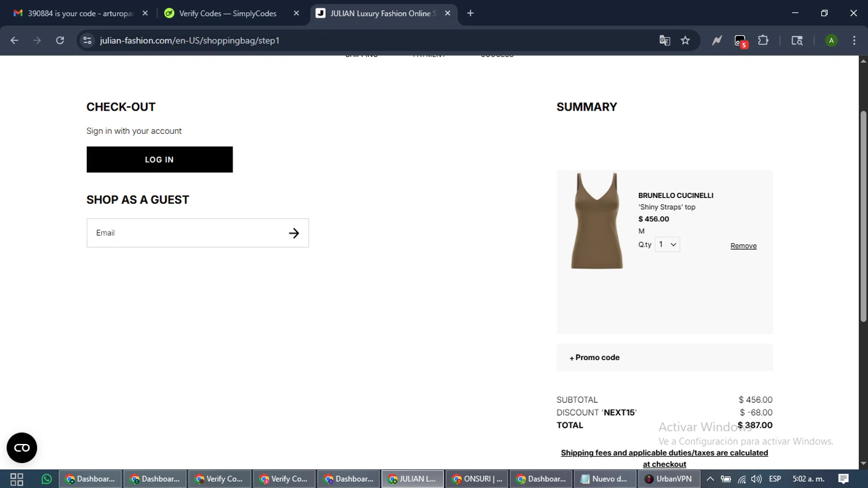Switch to JULIAN L... taskbar window
Image resolution: width=868 pixels, height=488 pixels.
[413, 479]
